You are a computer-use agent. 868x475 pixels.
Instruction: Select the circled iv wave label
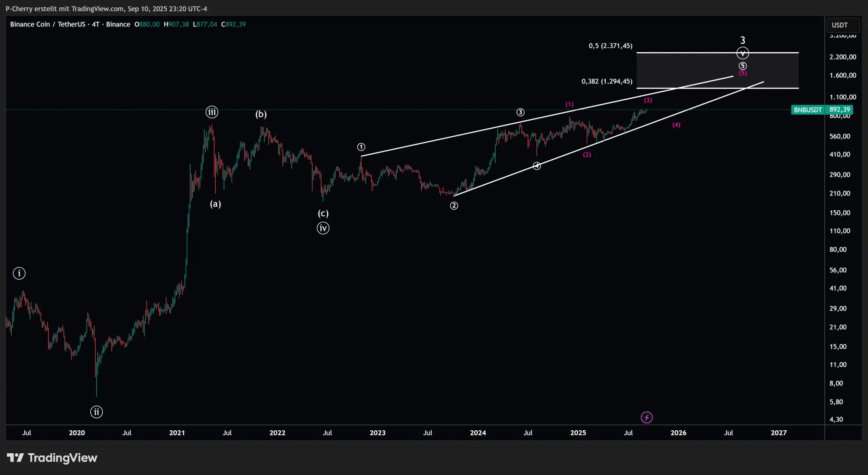click(x=323, y=228)
